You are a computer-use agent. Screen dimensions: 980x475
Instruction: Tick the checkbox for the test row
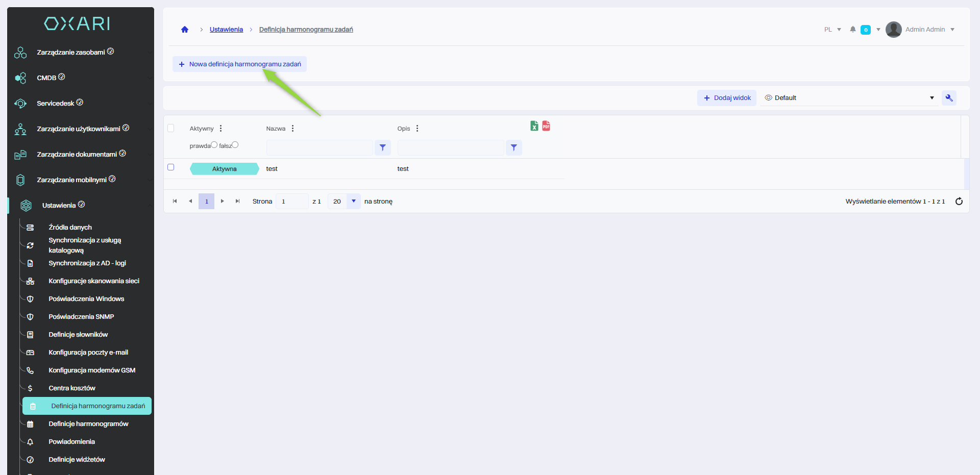tap(171, 167)
